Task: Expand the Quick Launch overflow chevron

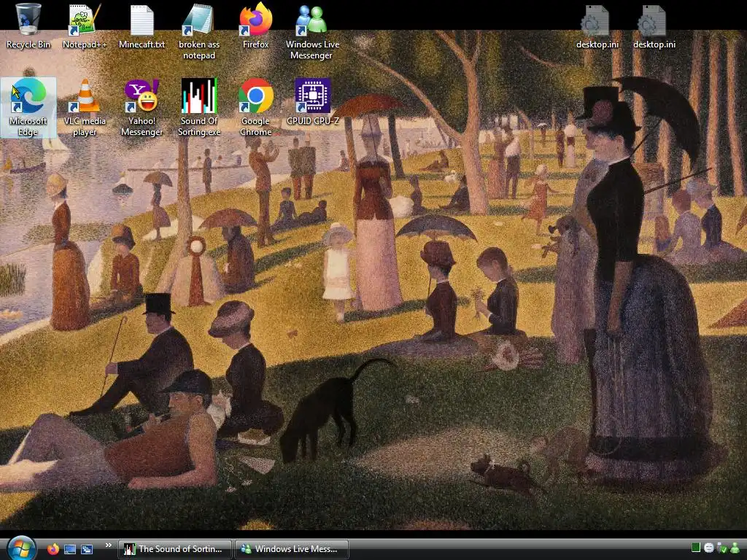Action: [108, 545]
